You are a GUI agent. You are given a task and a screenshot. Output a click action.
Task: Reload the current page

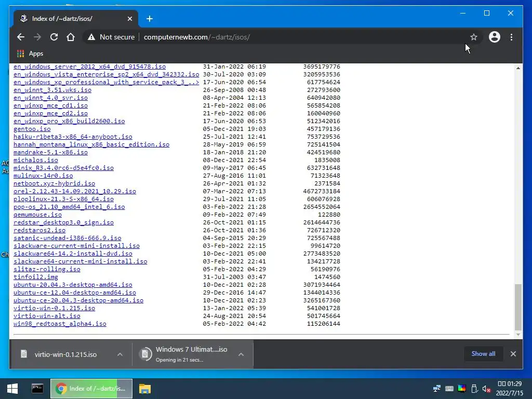tap(54, 37)
